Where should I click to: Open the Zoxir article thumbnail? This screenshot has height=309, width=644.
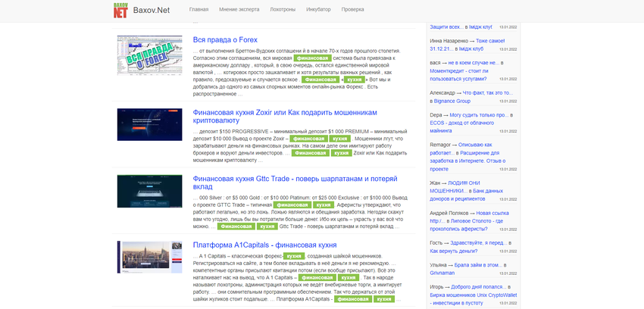click(x=149, y=125)
